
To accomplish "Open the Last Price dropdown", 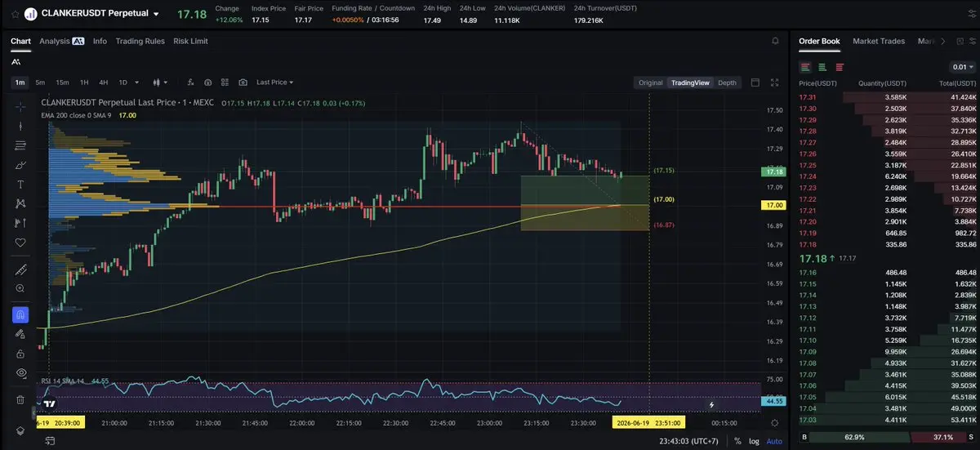I will point(274,82).
